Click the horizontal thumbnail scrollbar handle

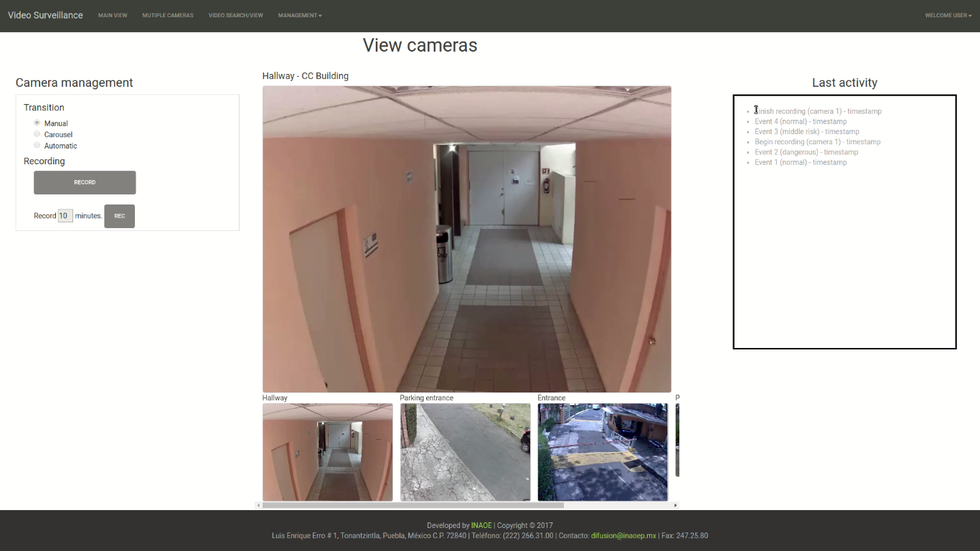point(413,505)
